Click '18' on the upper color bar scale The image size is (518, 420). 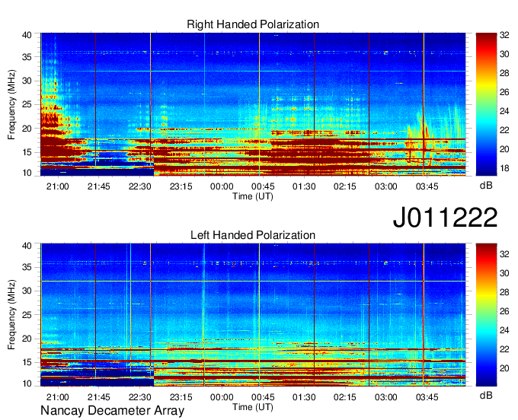(x=504, y=169)
